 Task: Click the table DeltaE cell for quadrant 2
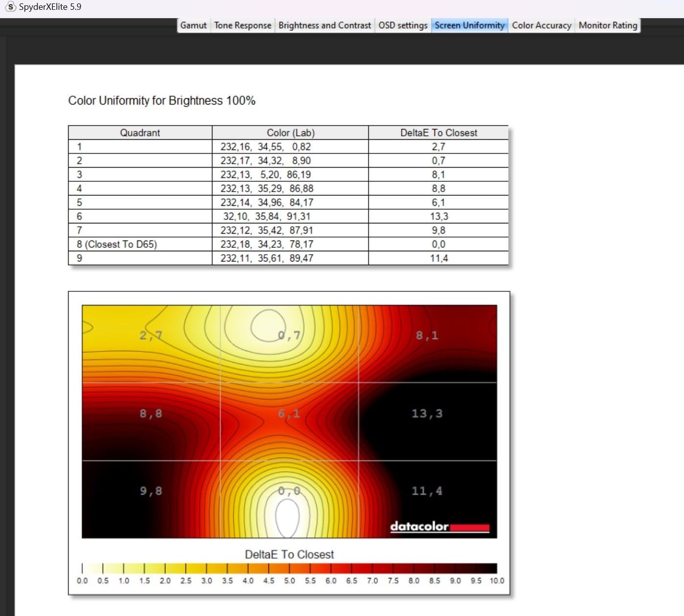[439, 160]
